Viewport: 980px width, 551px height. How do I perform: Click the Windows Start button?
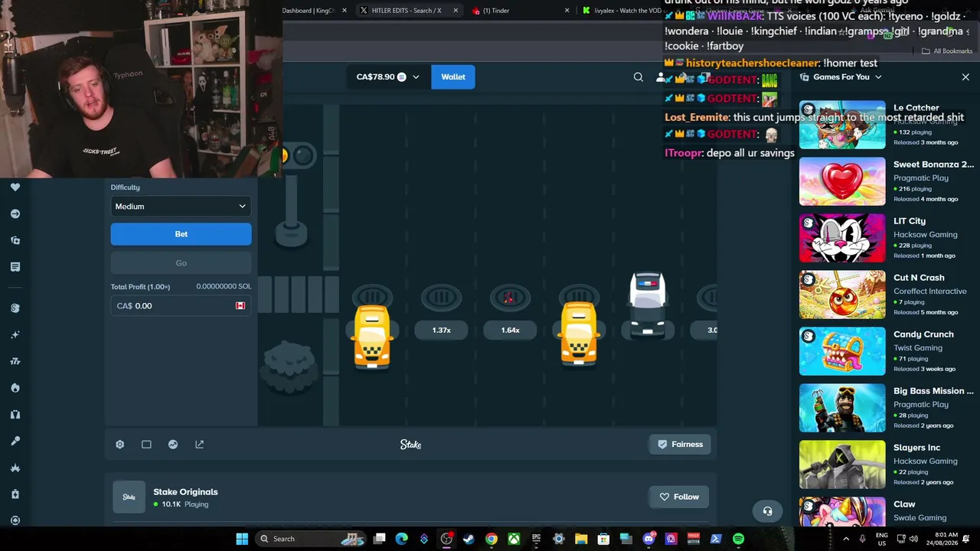(x=242, y=539)
